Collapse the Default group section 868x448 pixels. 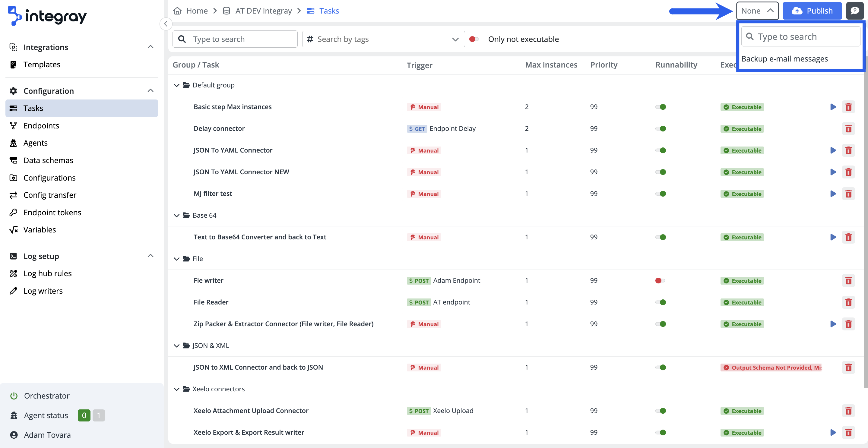coord(176,85)
